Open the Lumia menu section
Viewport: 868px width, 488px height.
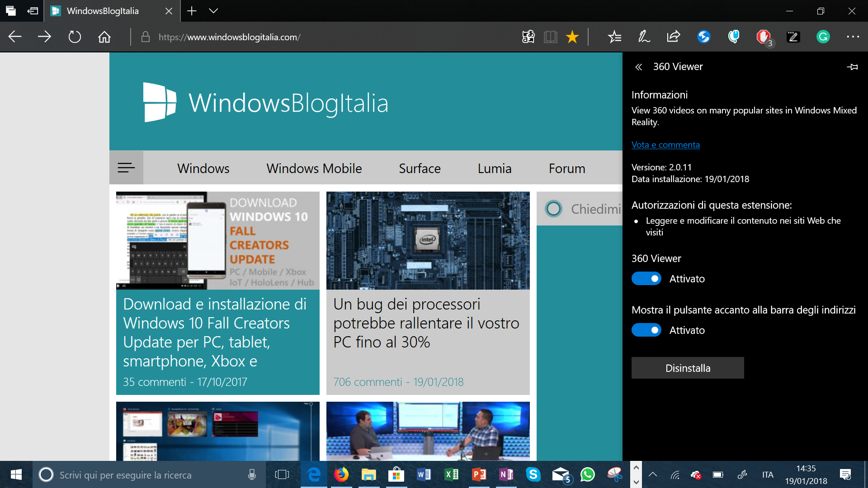(x=495, y=169)
